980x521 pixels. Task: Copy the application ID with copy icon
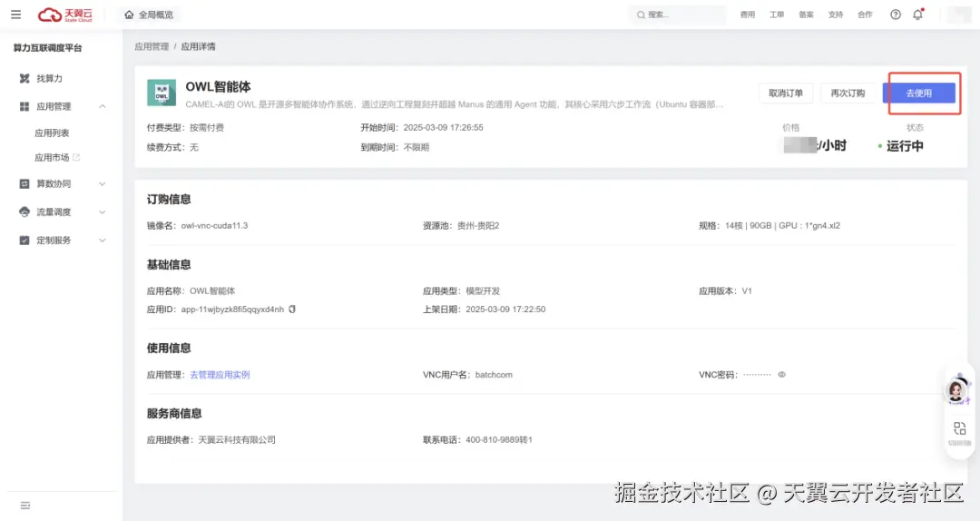point(292,309)
